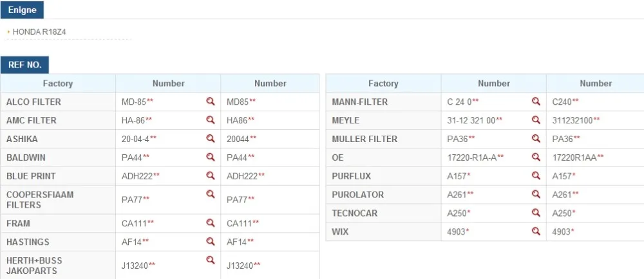Screen dimensions: 644x279
Task: Search the HERTH+BUSS JAKOPARTS J13240 number
Action: pyautogui.click(x=211, y=260)
